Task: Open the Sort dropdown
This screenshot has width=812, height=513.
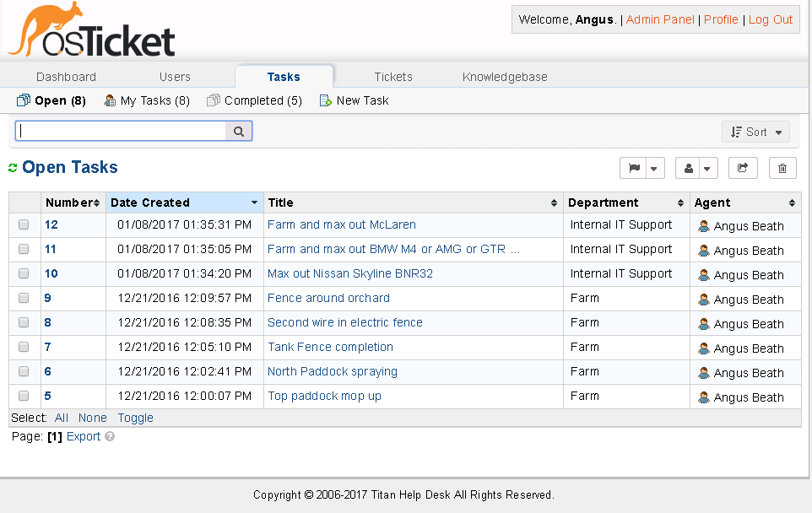Action: tap(755, 132)
